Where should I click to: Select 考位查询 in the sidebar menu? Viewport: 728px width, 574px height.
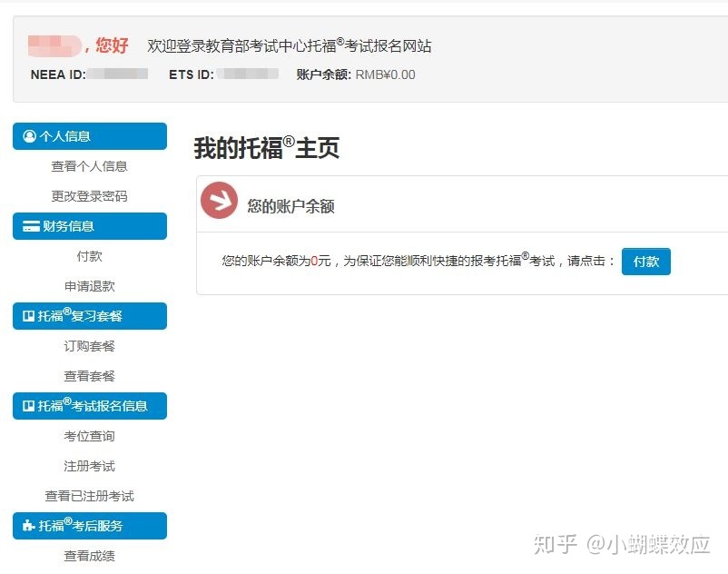88,436
